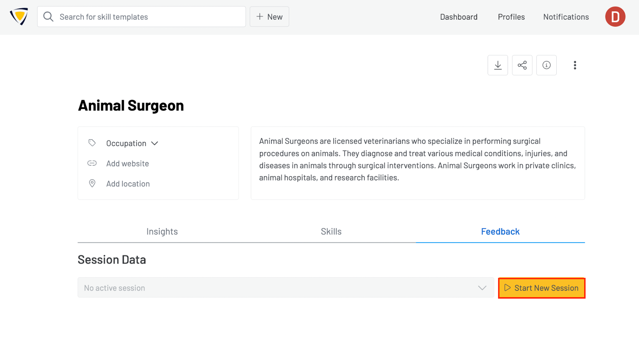Click the Start New Session button
The width and height of the screenshot is (639, 364).
[542, 288]
